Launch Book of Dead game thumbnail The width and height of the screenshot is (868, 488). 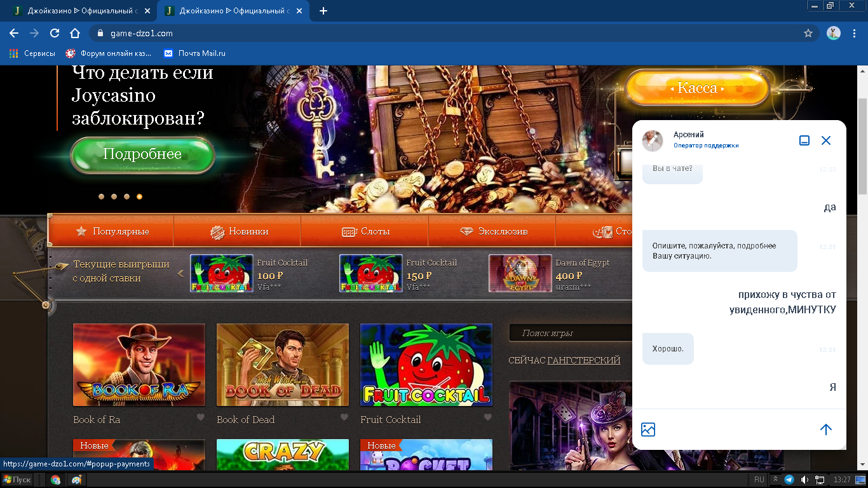283,365
